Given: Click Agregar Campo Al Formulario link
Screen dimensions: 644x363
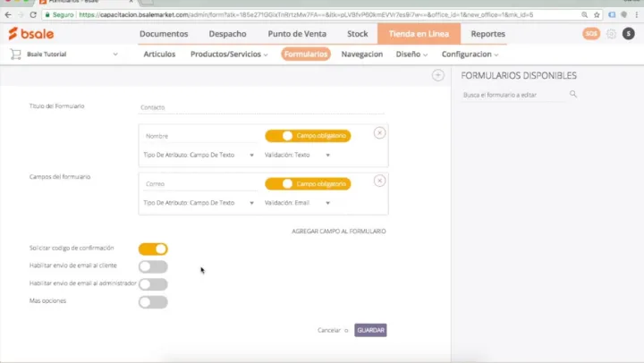Looking at the screenshot, I should point(339,232).
